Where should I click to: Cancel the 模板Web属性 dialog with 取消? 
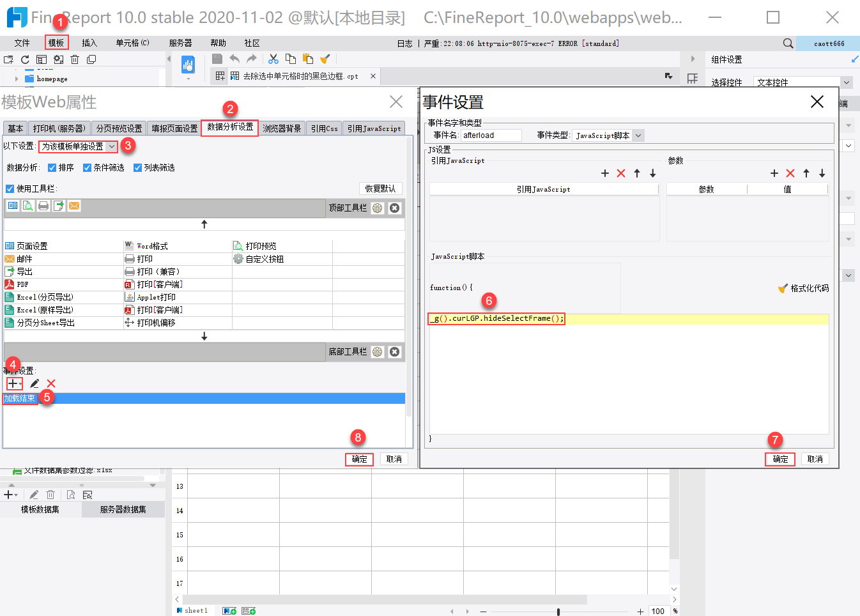coord(394,459)
